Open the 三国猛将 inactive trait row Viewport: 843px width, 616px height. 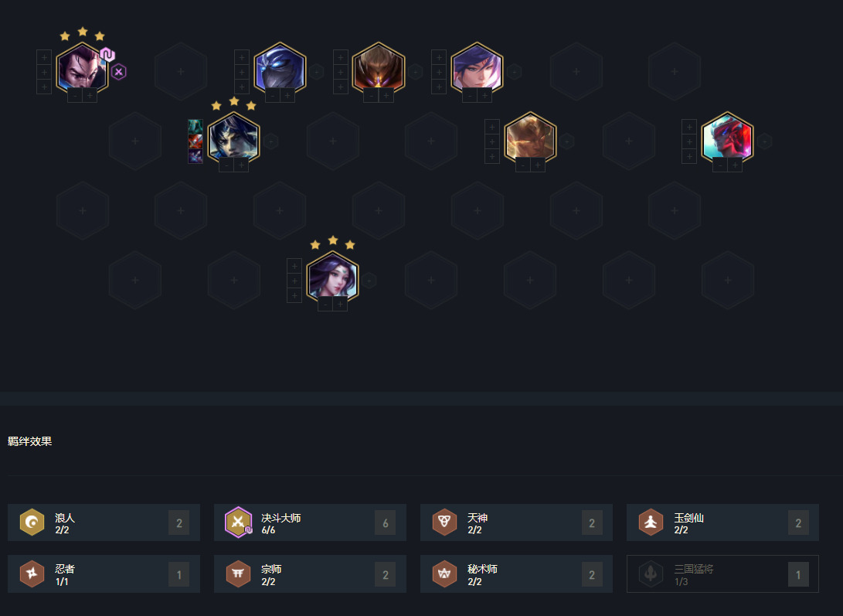tap(722, 574)
